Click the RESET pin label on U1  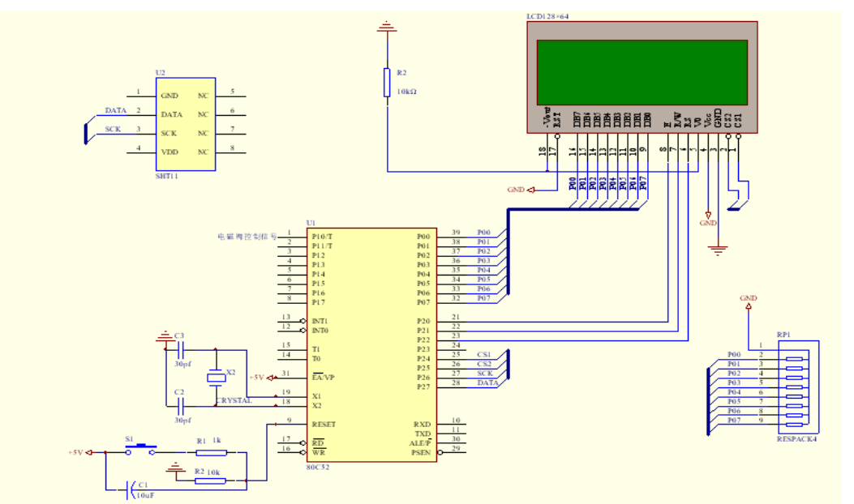324,425
